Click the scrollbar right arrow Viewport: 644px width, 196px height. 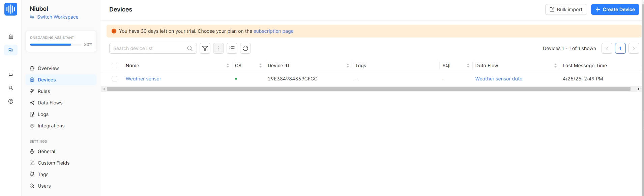[639, 89]
